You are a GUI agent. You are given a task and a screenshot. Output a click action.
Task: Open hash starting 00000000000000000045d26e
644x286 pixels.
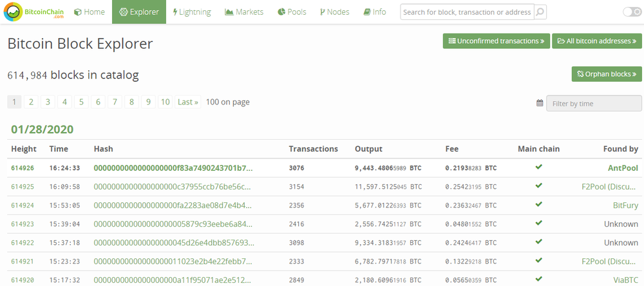pyautogui.click(x=174, y=243)
